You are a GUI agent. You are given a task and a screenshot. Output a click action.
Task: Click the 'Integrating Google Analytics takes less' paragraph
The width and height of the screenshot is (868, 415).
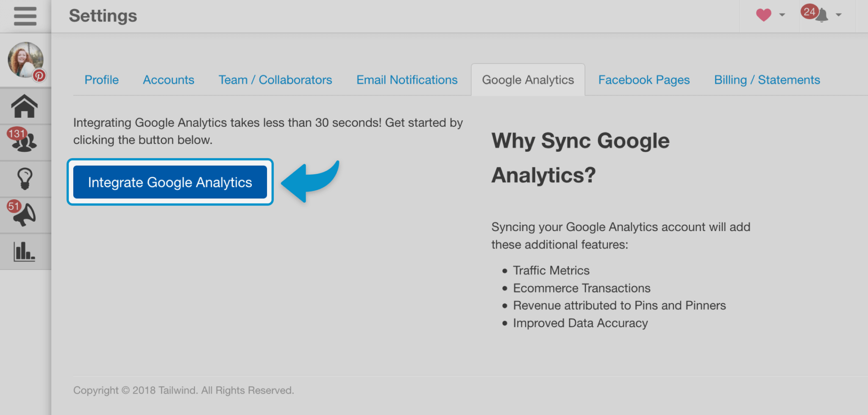pyautogui.click(x=268, y=131)
